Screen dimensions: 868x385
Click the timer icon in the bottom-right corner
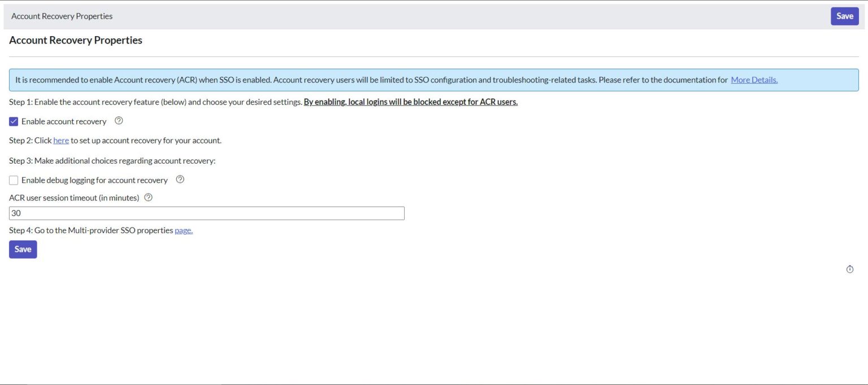[850, 269]
